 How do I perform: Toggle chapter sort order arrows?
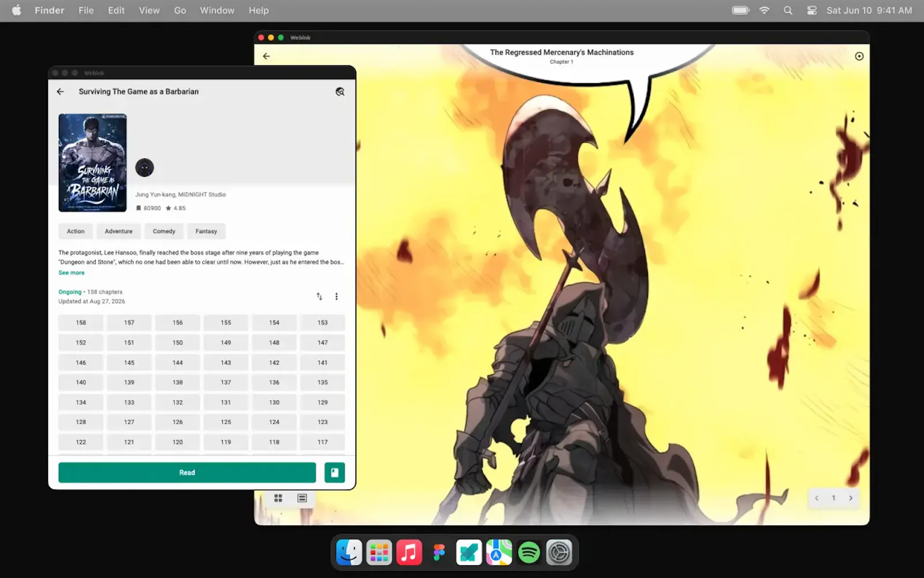point(319,297)
